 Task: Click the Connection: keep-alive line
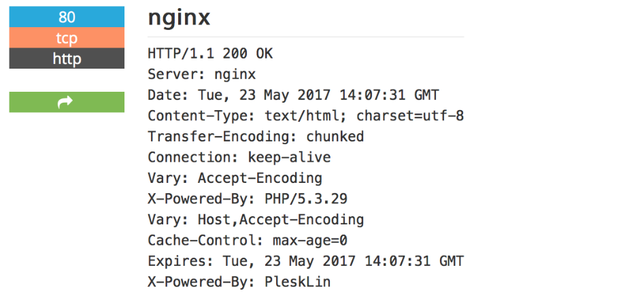click(239, 158)
